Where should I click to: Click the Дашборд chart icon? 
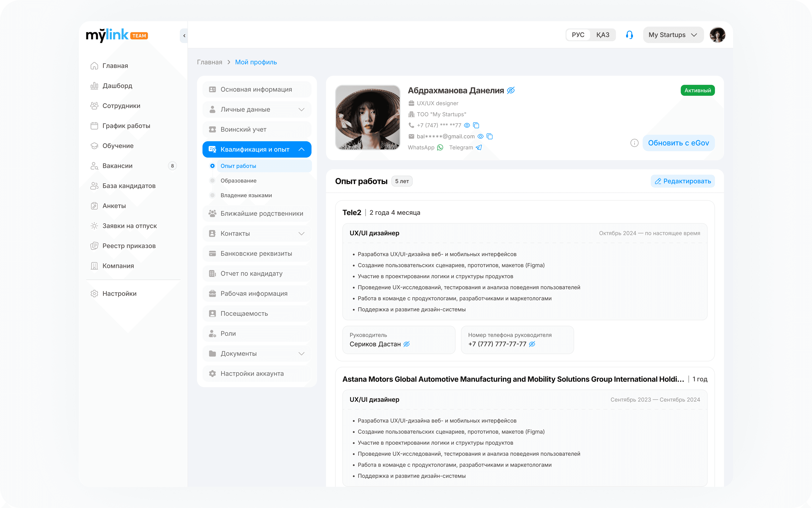[x=94, y=86]
